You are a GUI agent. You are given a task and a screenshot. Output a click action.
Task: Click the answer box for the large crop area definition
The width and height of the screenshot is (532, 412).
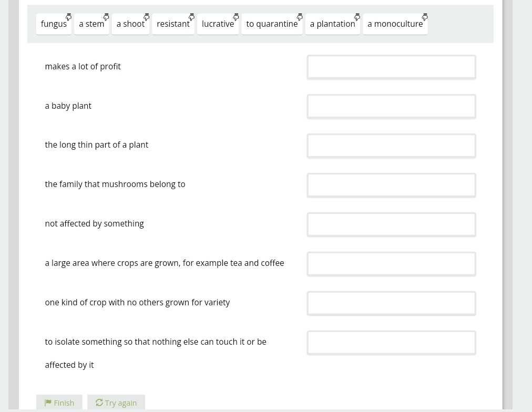pos(391,264)
